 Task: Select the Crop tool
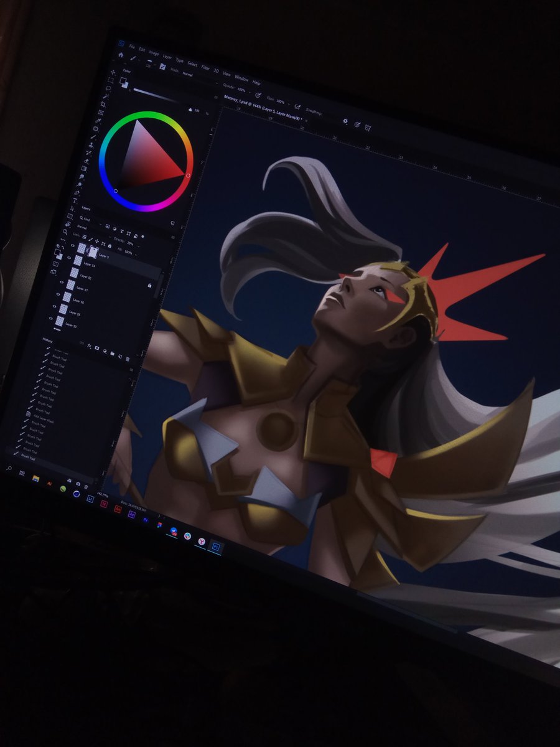103,104
